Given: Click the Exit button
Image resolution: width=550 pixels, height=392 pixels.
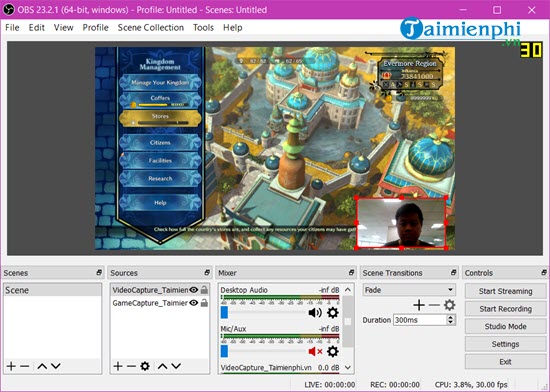Looking at the screenshot, I should pos(505,361).
